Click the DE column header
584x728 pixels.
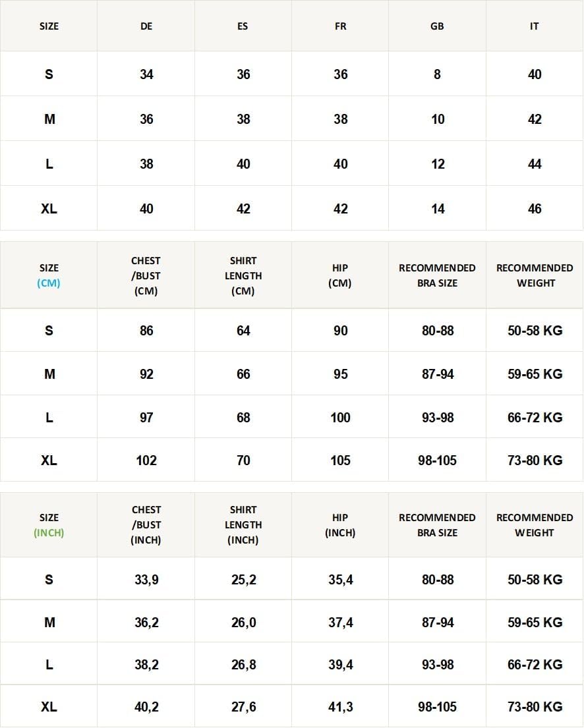click(146, 26)
